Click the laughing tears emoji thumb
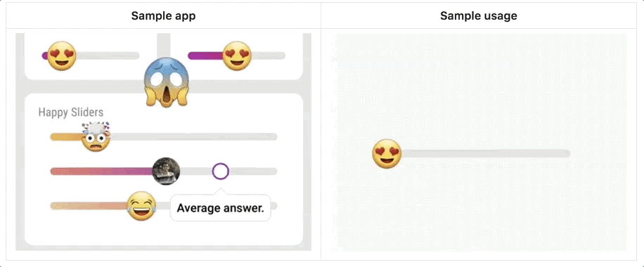Image resolution: width=644 pixels, height=267 pixels. [141, 206]
